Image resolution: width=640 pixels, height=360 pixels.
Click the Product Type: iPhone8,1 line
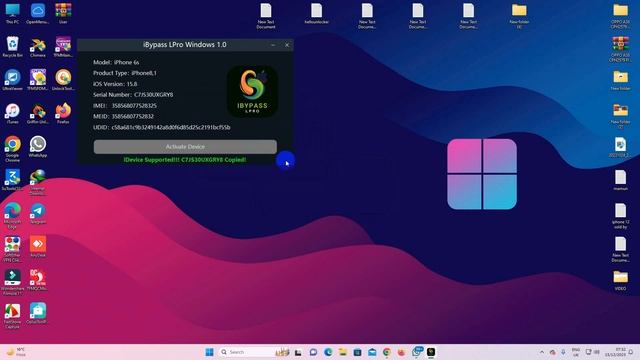point(124,73)
